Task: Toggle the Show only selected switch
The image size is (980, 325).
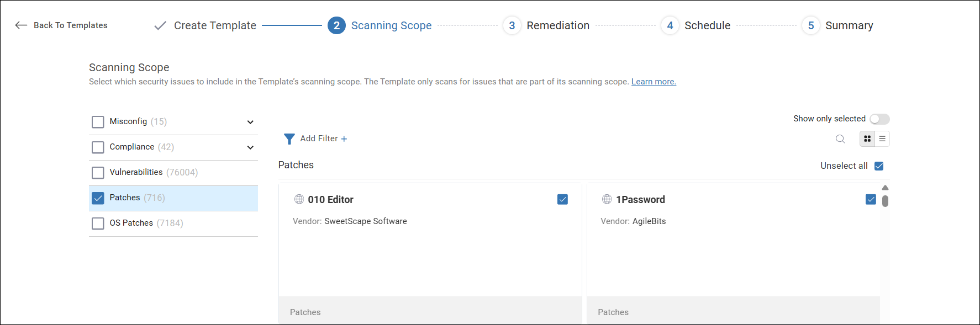Action: 879,119
